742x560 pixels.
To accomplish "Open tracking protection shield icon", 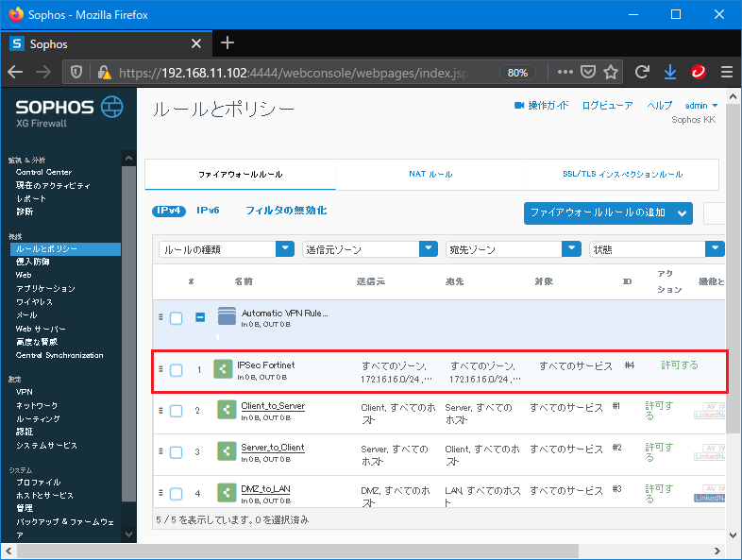I will [x=76, y=72].
